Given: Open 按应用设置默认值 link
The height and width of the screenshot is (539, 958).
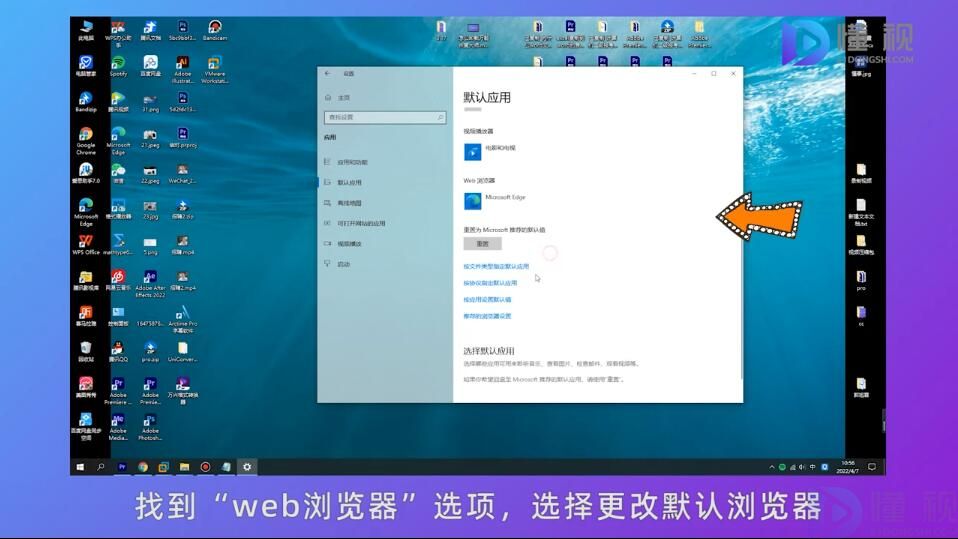Looking at the screenshot, I should [487, 299].
